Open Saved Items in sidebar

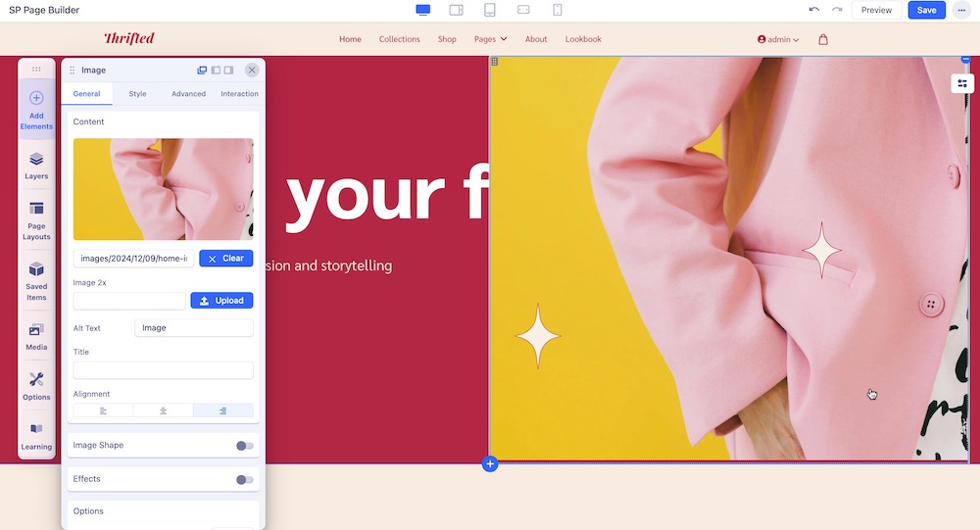[36, 280]
